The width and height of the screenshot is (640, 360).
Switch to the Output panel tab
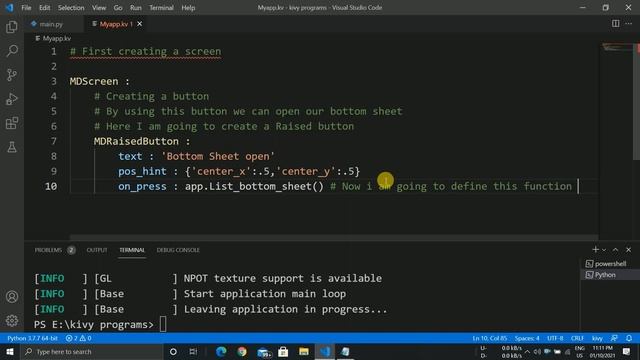tap(97, 250)
